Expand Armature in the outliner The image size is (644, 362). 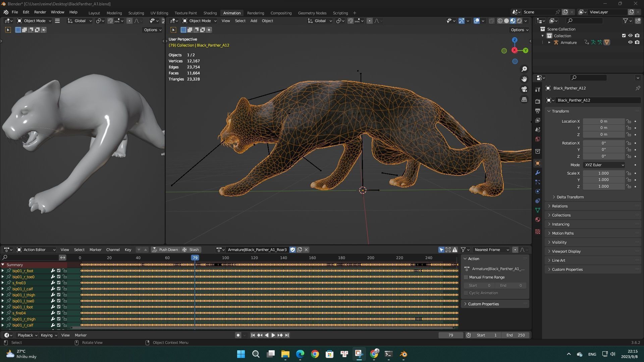549,43
